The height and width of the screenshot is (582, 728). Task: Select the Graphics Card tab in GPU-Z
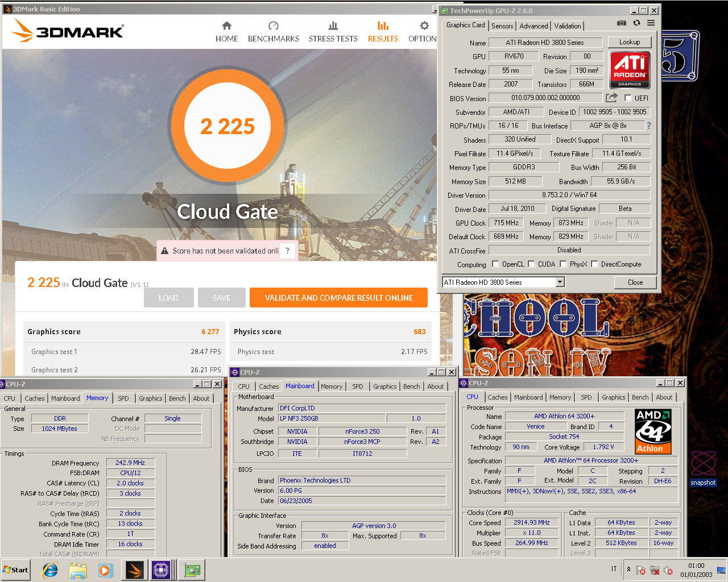(x=466, y=25)
